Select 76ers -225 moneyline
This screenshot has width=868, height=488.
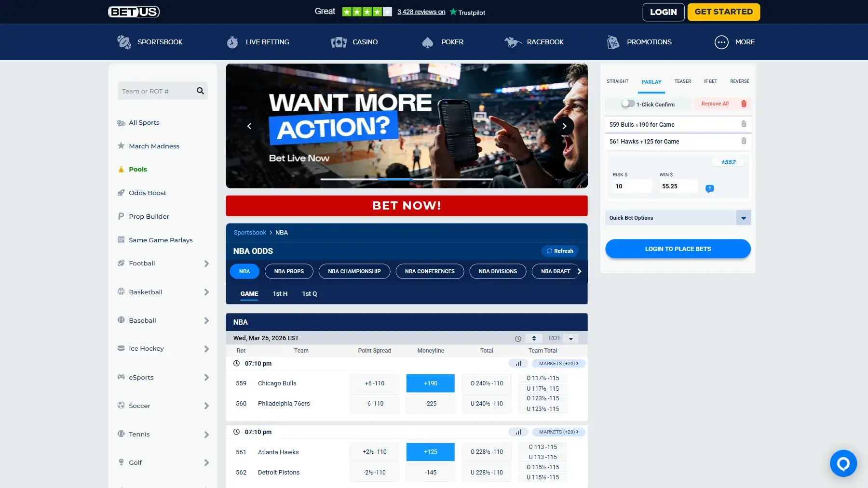point(430,404)
